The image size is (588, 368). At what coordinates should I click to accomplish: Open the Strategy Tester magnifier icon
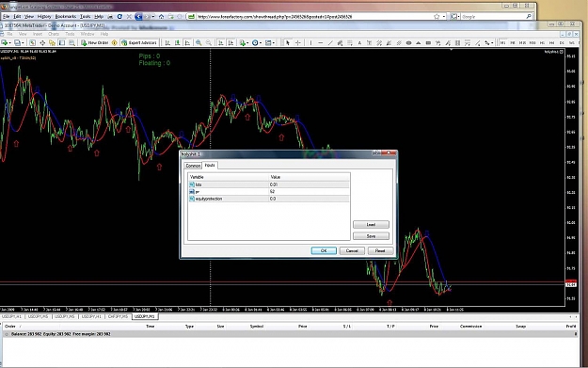tap(72, 42)
